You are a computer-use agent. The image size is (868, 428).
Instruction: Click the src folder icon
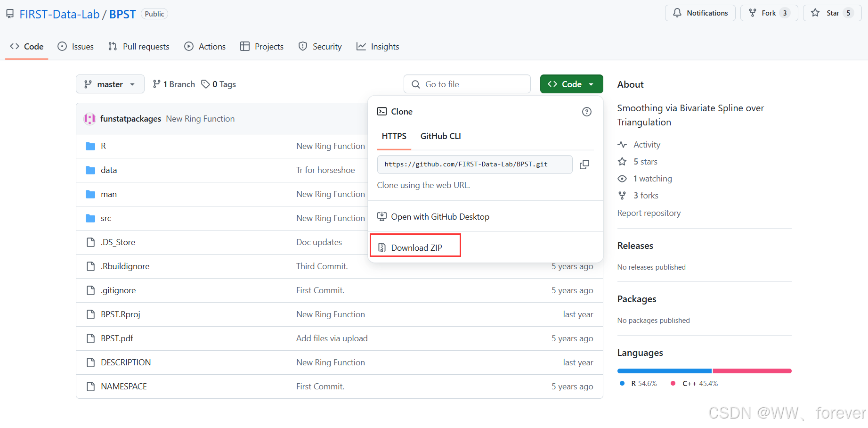(90, 218)
